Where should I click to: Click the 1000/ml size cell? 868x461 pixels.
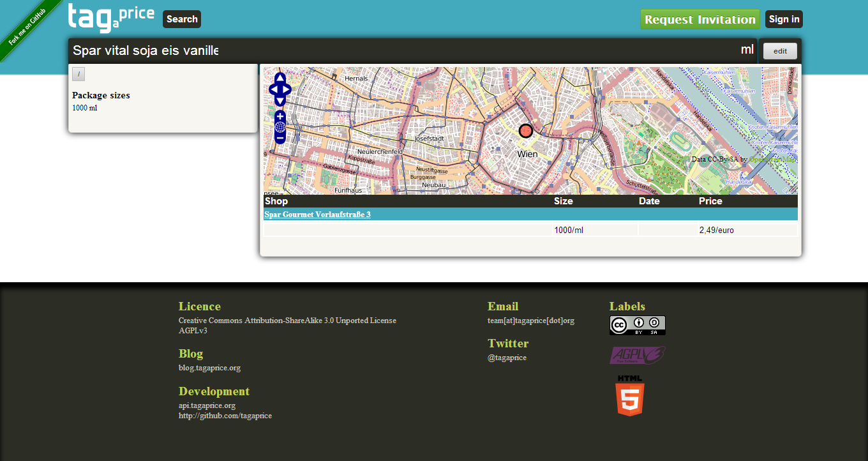coord(595,230)
